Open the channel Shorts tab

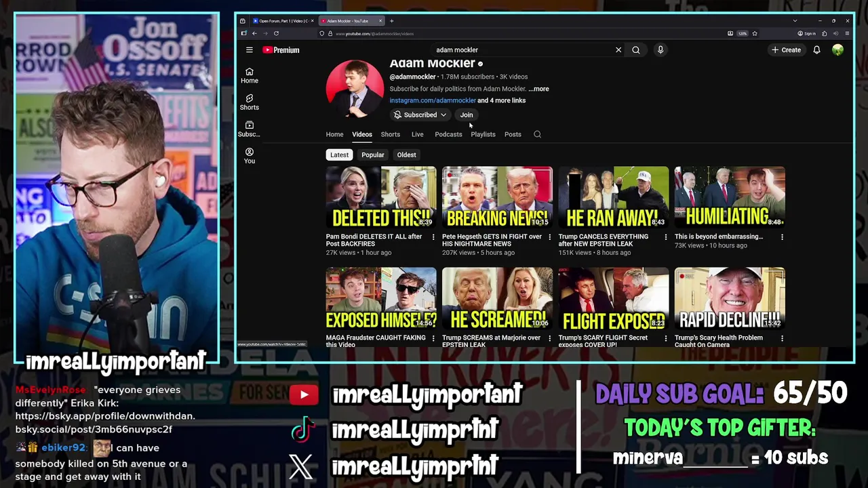pos(391,134)
